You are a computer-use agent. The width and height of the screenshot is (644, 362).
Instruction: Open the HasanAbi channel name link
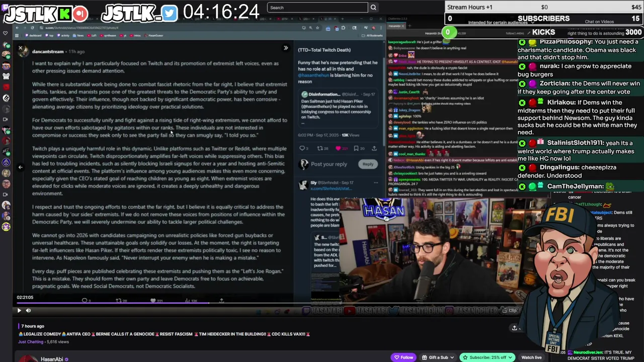click(52, 359)
